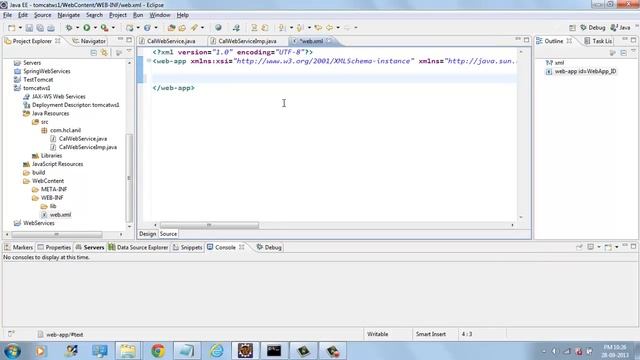Click the Windows Start button
The image size is (640, 360).
pos(13,351)
